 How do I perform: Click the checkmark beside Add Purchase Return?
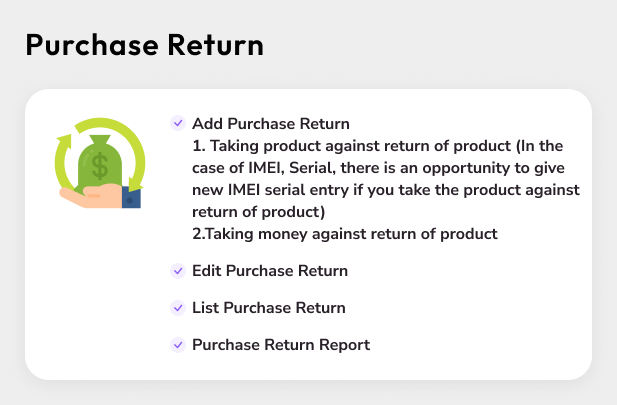pos(178,123)
